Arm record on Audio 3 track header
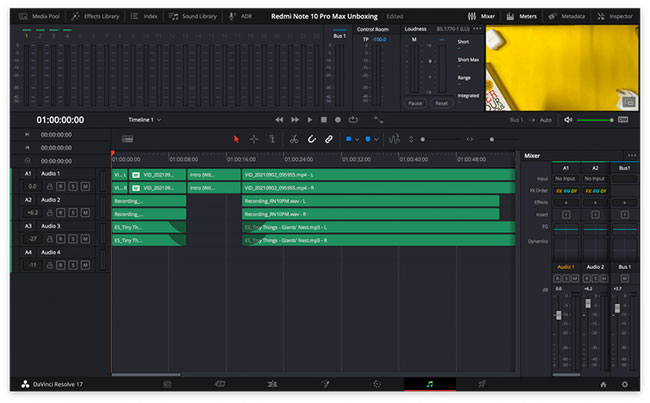This screenshot has height=403, width=650. tap(61, 239)
